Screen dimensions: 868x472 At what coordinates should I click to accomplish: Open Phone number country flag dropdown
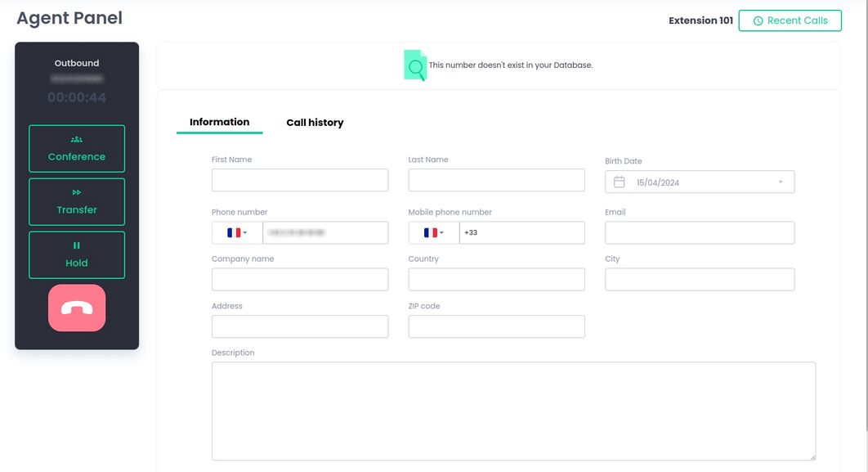tap(237, 233)
